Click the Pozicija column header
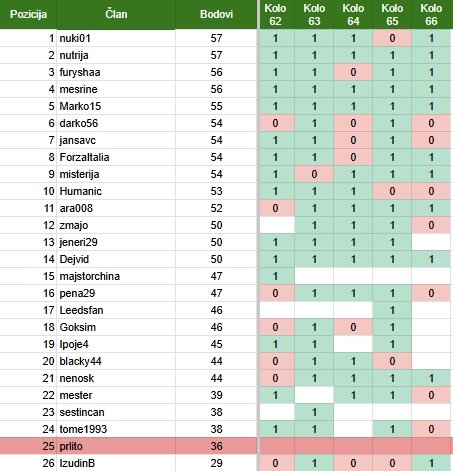 [x=28, y=14]
